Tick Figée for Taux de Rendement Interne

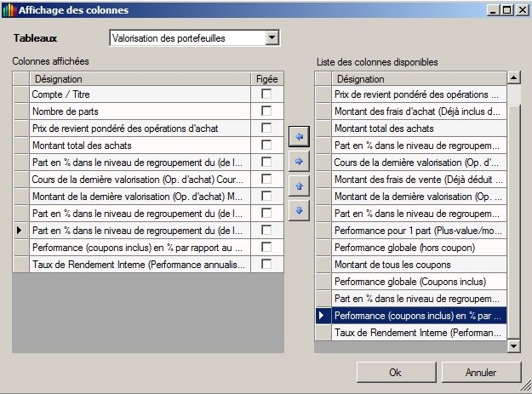coord(266,265)
